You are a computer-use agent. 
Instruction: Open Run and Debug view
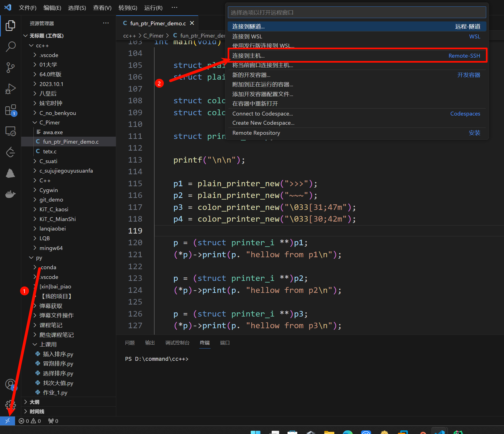point(10,89)
